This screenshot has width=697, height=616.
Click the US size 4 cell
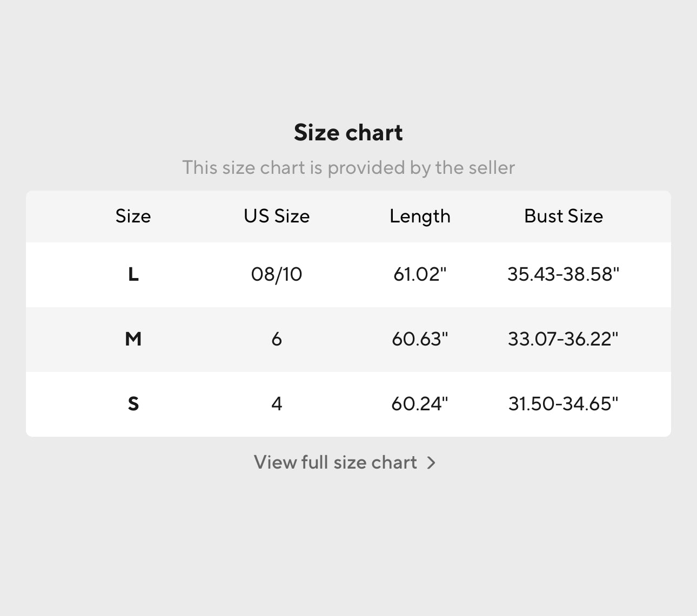[x=277, y=404]
